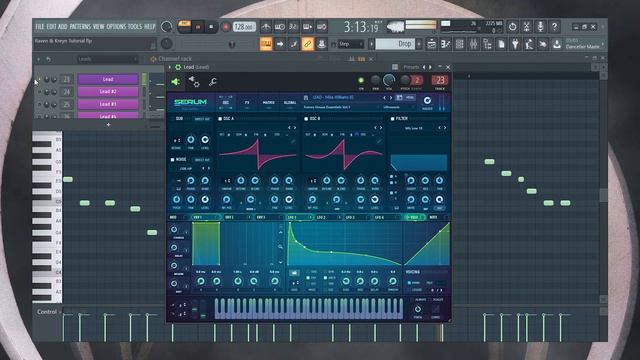
Task: Open the mixer view icon
Action: click(473, 44)
